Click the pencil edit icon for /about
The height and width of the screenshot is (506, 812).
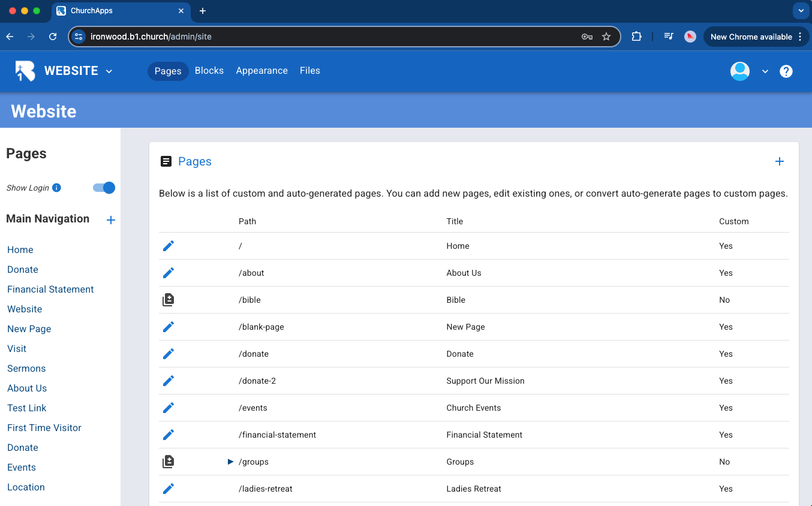pyautogui.click(x=169, y=273)
